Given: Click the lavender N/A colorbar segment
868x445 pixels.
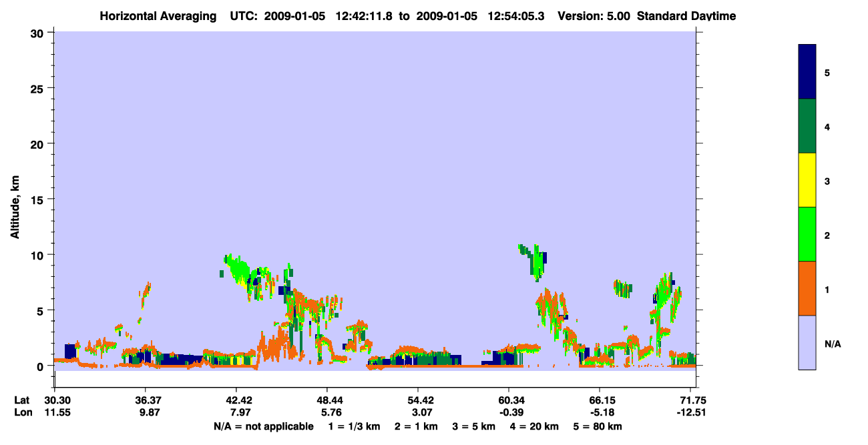Looking at the screenshot, I should click(807, 342).
